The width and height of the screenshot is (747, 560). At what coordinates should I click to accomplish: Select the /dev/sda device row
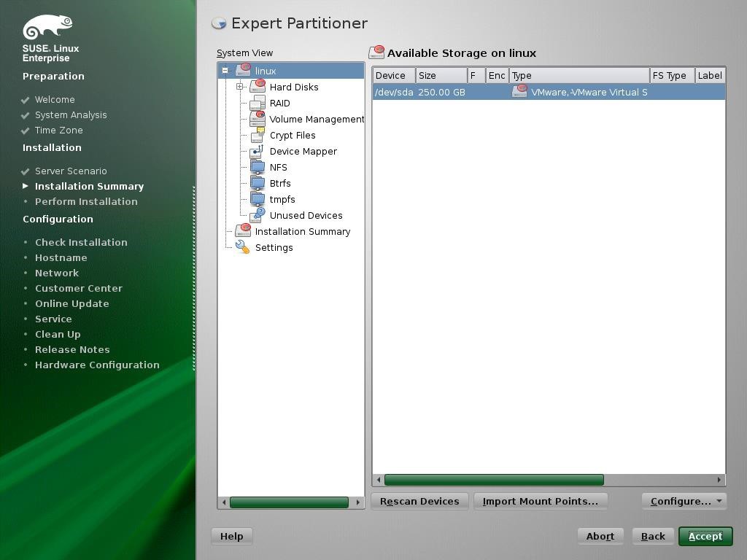pyautogui.click(x=549, y=92)
